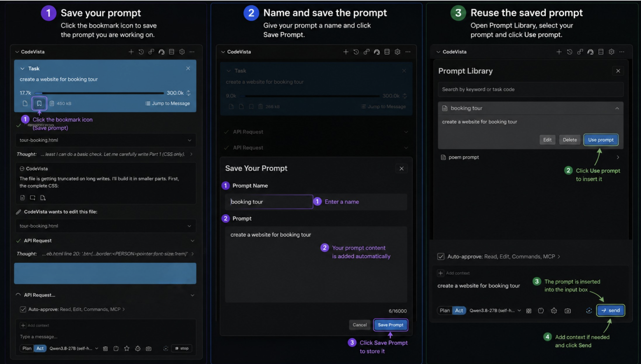Viewport: 641px width, 364px height.
Task: Click Jump to Message in first panel
Action: coord(167,103)
